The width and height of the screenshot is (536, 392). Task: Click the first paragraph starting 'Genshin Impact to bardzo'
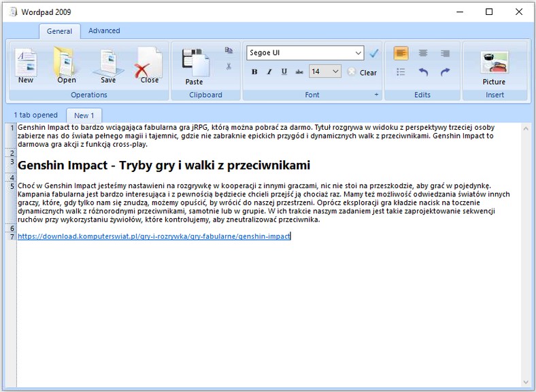pyautogui.click(x=256, y=136)
